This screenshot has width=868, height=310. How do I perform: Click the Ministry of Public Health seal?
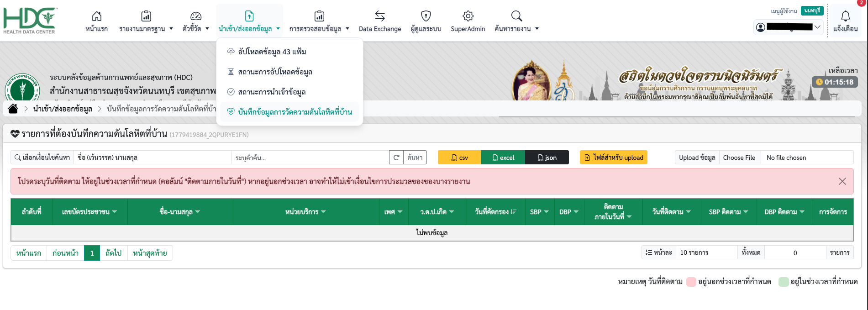pos(22,88)
